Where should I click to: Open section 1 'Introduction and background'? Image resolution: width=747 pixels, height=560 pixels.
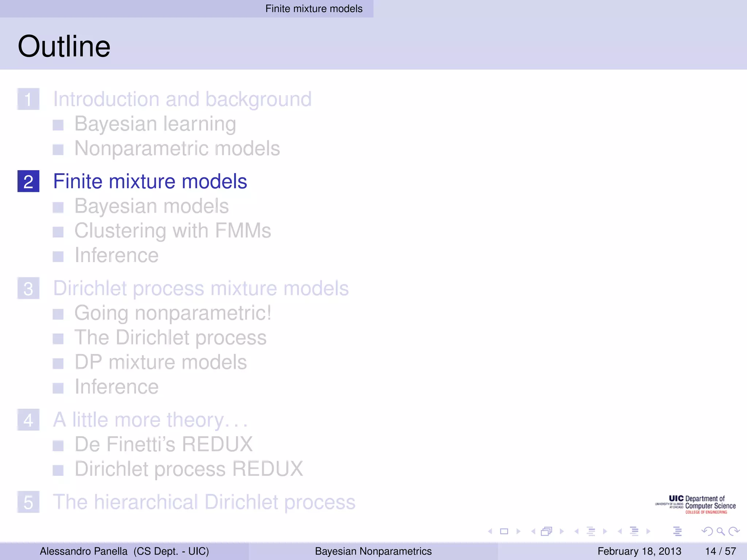182,99
